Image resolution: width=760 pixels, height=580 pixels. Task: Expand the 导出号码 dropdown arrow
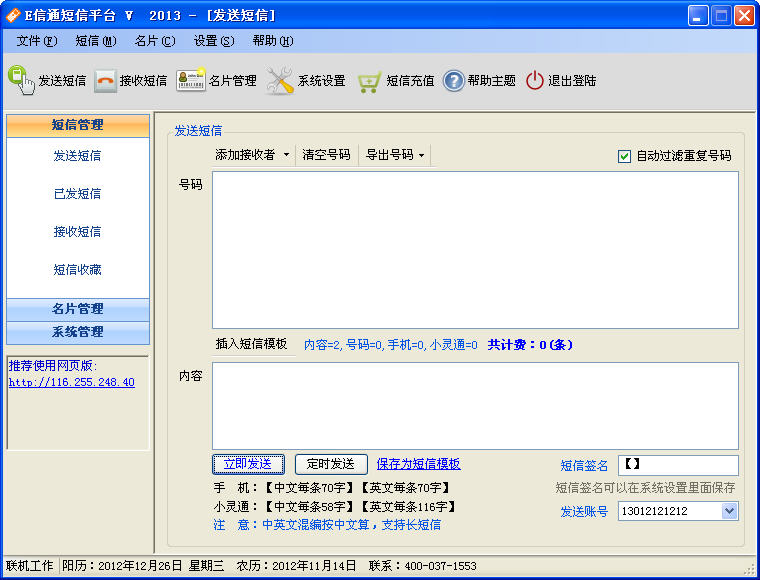(x=422, y=156)
